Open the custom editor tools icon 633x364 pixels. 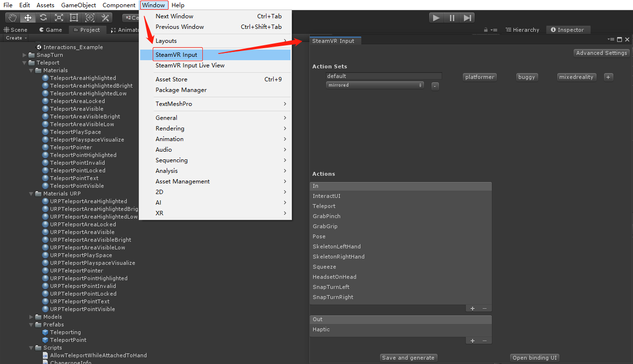(x=105, y=18)
